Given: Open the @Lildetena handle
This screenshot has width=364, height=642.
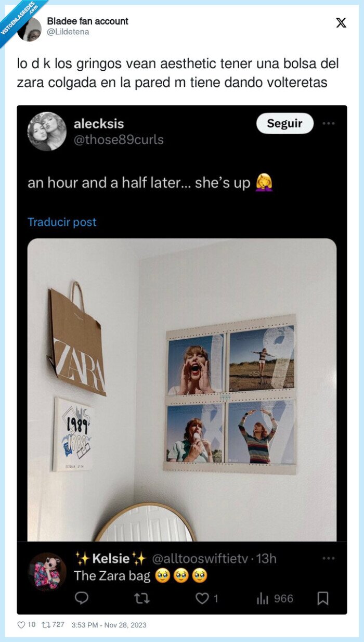Looking at the screenshot, I should (68, 32).
